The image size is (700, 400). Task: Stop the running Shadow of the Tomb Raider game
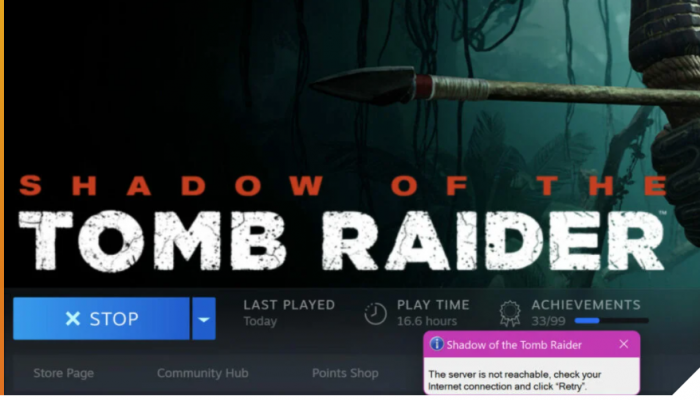(101, 318)
